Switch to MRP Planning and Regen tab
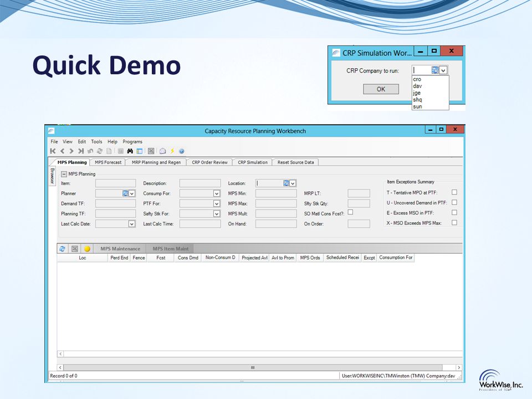Image resolution: width=532 pixels, height=399 pixels. [156, 162]
